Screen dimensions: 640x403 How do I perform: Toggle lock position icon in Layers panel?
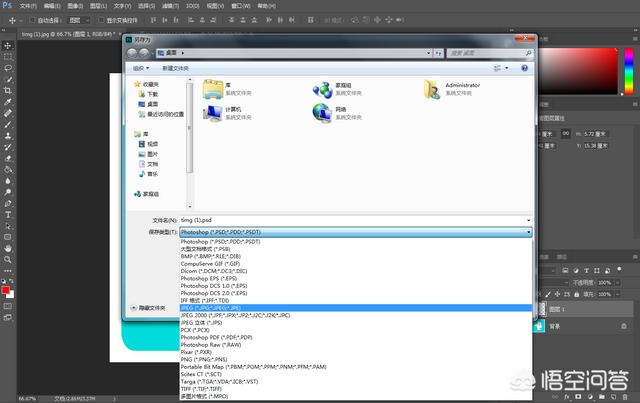pyautogui.click(x=557, y=294)
